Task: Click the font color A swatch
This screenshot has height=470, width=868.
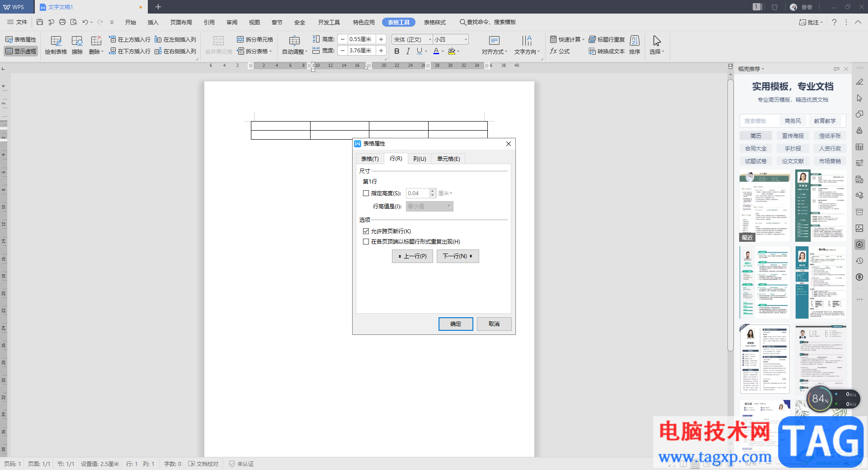Action: click(436, 52)
